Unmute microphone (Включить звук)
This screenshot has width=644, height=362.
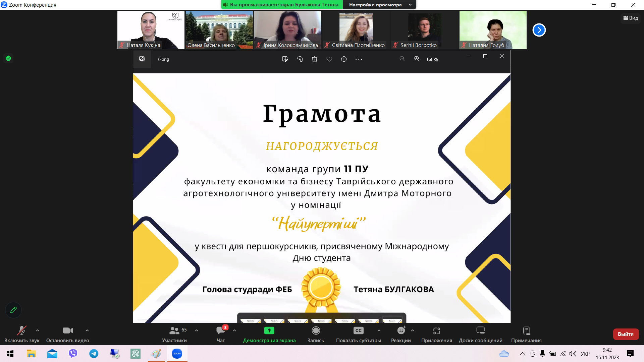[22, 331]
